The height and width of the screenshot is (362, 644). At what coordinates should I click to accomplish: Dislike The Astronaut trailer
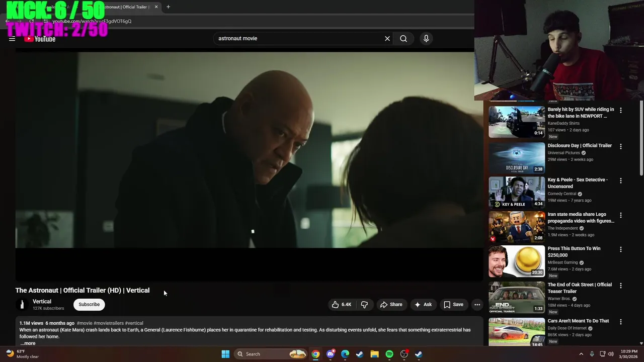pos(364,304)
